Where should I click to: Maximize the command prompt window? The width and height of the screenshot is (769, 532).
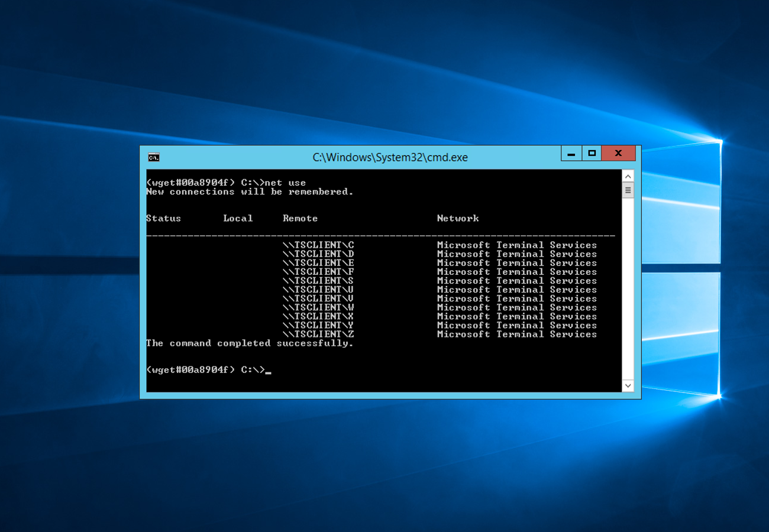pyautogui.click(x=592, y=153)
